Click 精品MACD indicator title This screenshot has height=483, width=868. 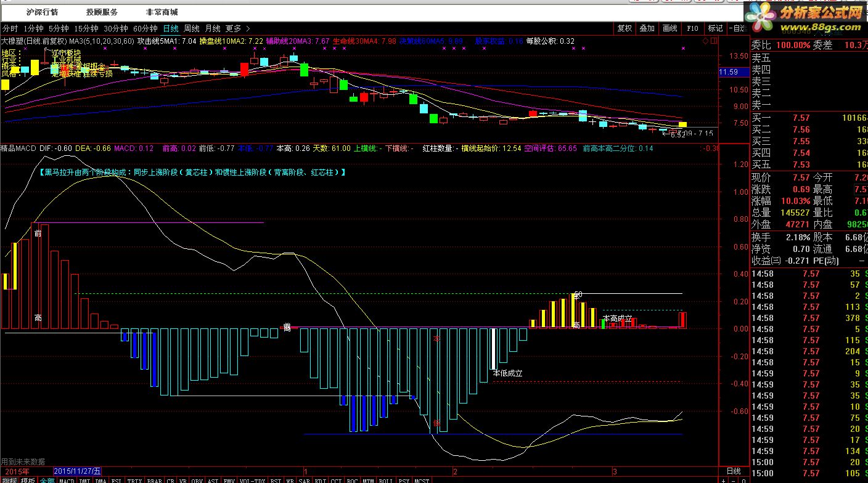(x=18, y=148)
